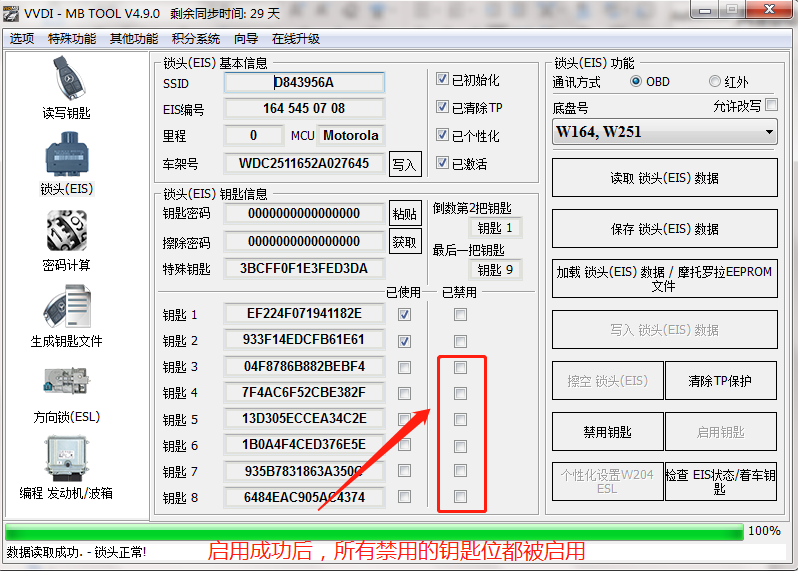Toggle 已禁用 checkbox for 钥匙 4

click(461, 393)
